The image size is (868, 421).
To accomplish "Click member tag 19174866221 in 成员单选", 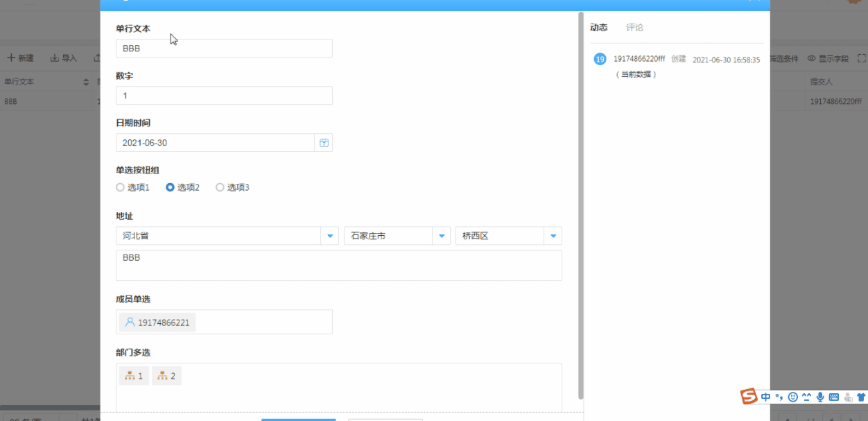I will click(x=157, y=323).
